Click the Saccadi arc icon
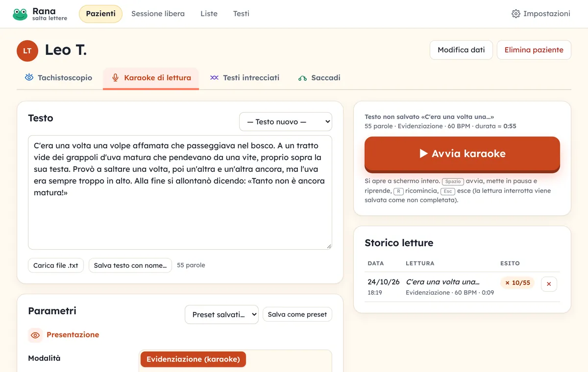 point(302,78)
